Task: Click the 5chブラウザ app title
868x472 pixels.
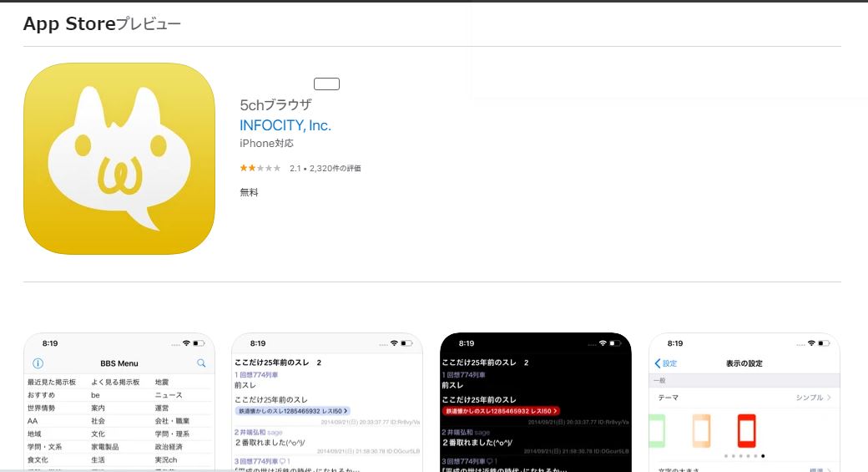Action: (x=275, y=104)
